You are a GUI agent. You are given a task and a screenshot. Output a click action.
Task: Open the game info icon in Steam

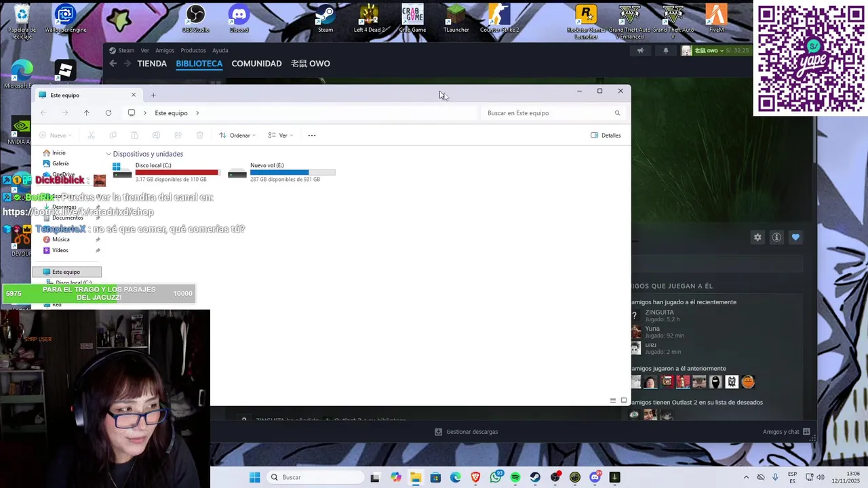coord(776,237)
